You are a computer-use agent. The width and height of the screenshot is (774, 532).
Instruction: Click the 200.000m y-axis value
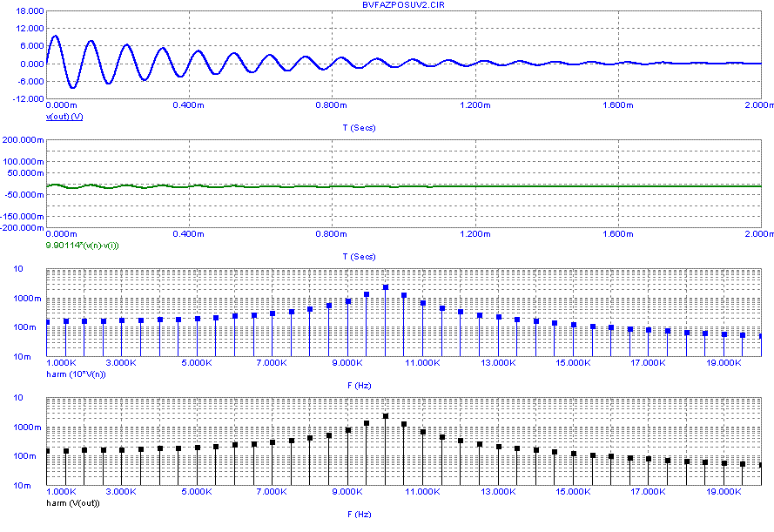click(23, 140)
